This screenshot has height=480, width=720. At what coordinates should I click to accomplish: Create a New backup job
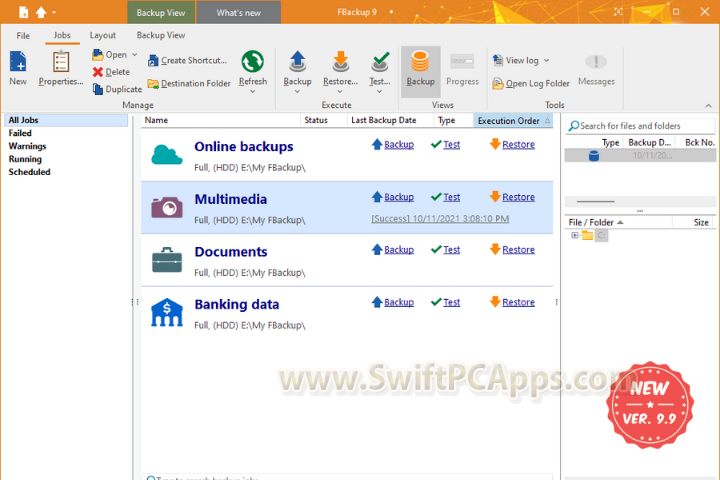[18, 69]
